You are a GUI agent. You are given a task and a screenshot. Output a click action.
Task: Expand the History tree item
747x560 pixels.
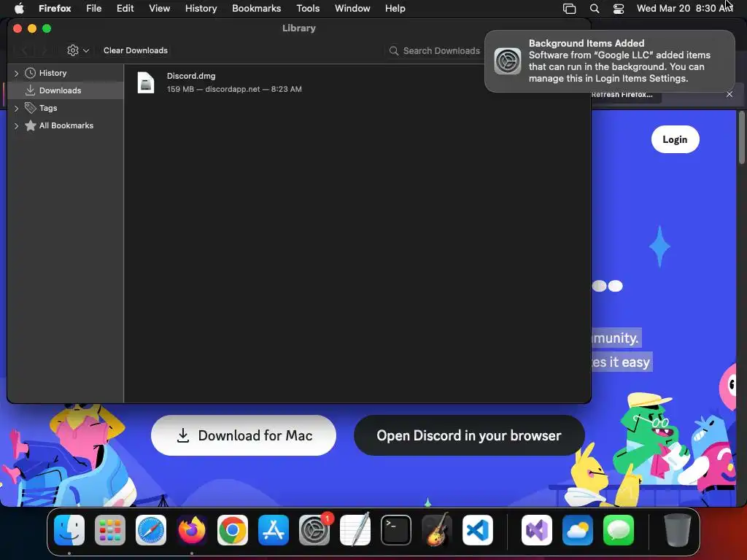tap(16, 74)
